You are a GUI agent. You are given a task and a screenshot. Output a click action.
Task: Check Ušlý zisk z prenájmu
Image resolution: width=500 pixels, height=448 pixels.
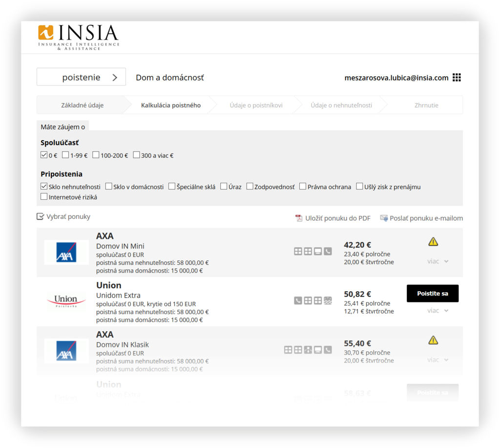tap(360, 186)
